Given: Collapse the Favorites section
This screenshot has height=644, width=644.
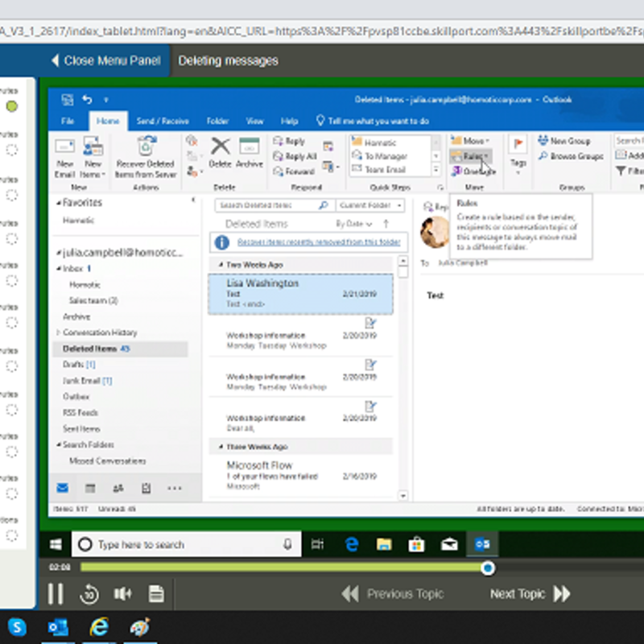Looking at the screenshot, I should click(x=58, y=203).
